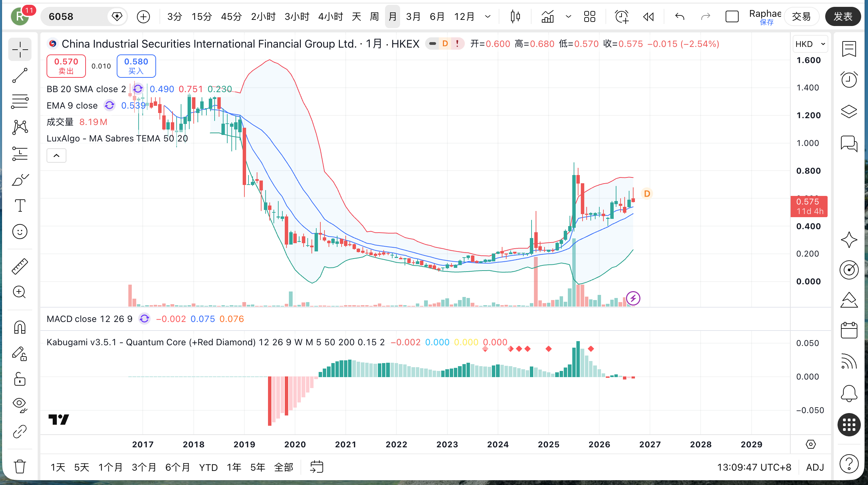Activate the zoom in tool
868x485 pixels.
coord(20,292)
